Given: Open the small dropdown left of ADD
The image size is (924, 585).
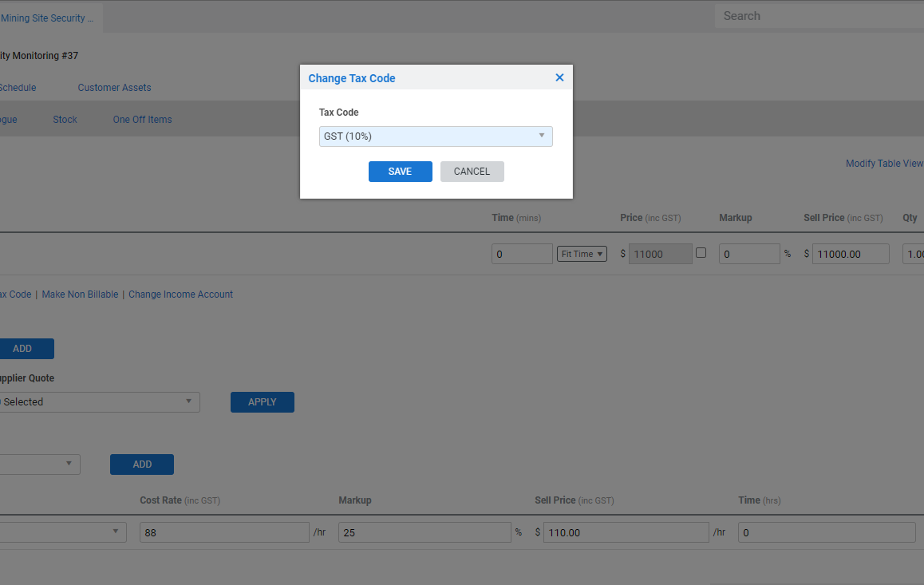Looking at the screenshot, I should pos(39,464).
